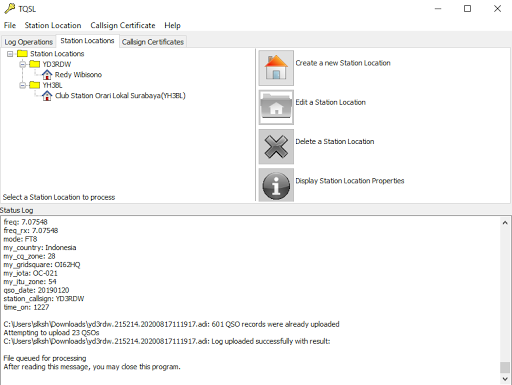Click the 'my_iota: OC-021' log line

click(x=30, y=273)
